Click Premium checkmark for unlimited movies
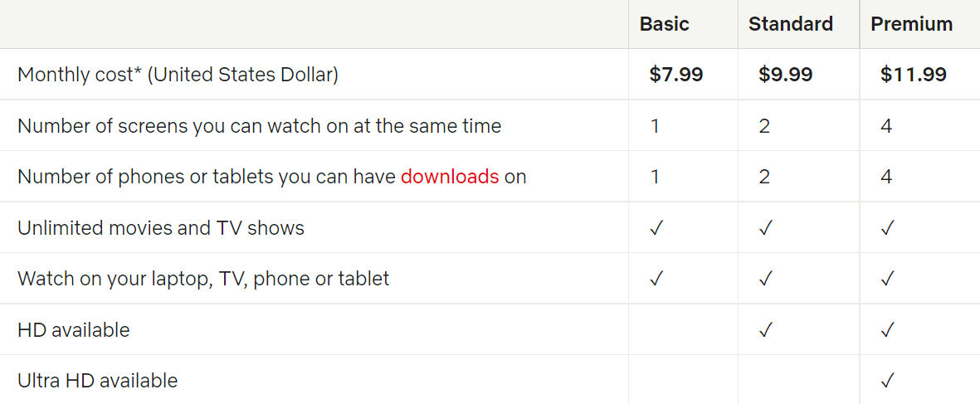The height and width of the screenshot is (404, 980). coord(887,228)
